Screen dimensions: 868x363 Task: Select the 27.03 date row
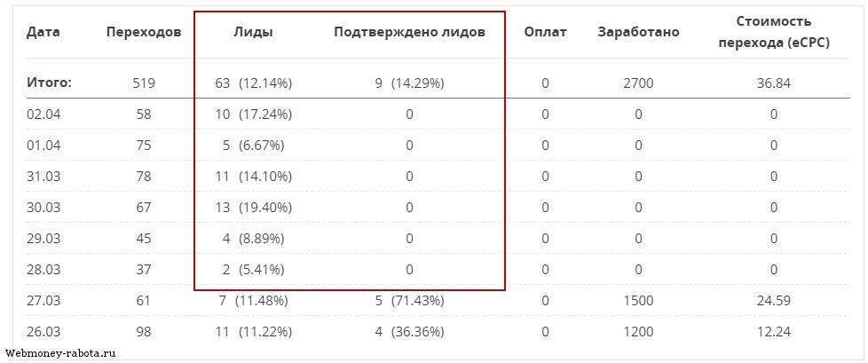[438, 301]
